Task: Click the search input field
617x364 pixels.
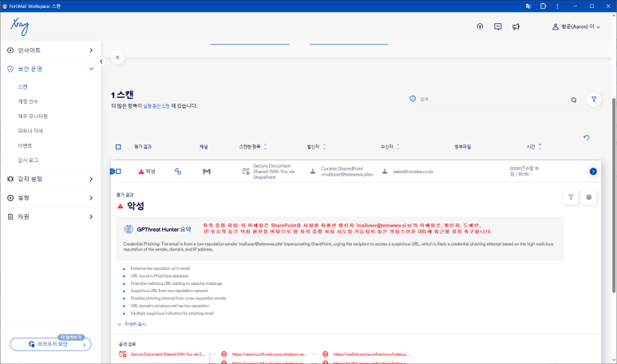Action: coord(494,100)
